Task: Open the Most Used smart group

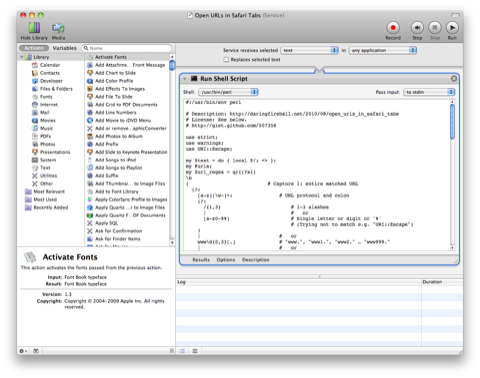Action: 45,200
